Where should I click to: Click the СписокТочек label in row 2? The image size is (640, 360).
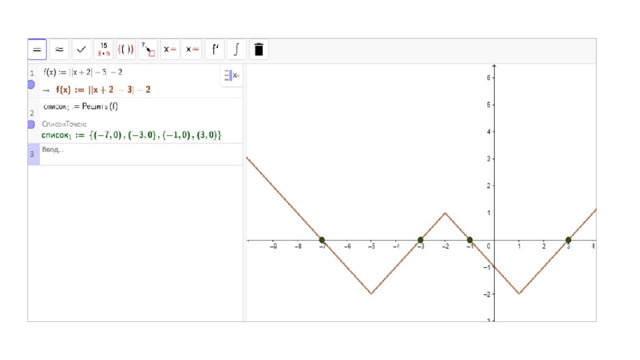coord(64,124)
